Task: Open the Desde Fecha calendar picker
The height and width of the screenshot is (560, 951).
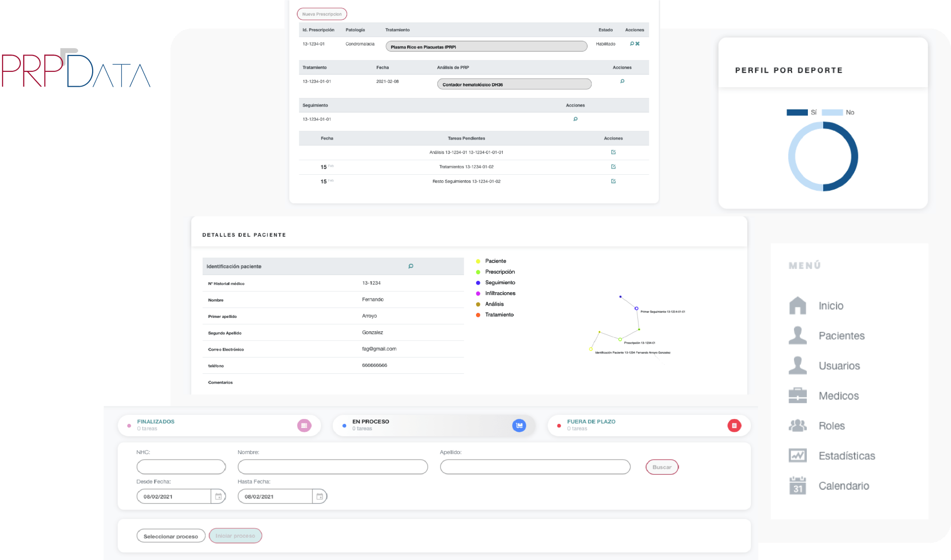Action: (218, 496)
